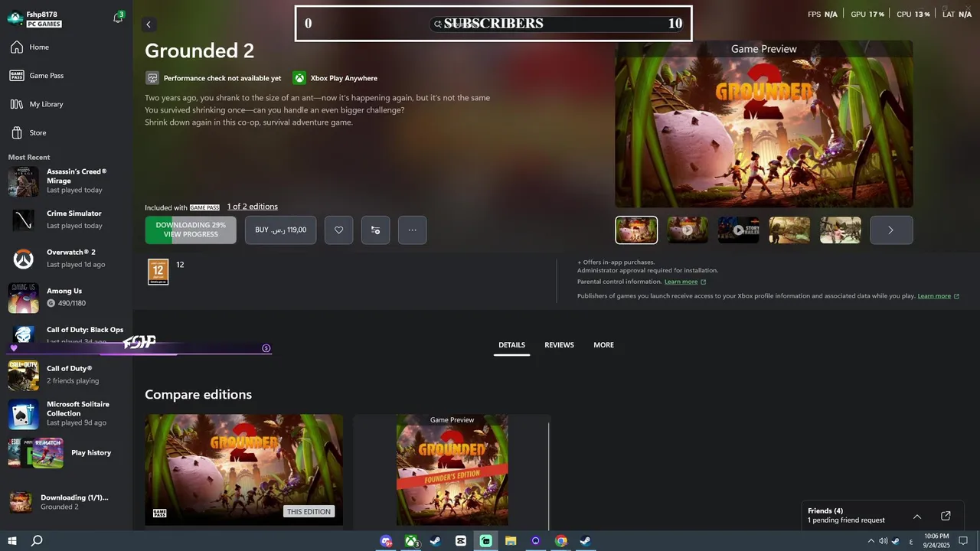Click the LAT N/A overlay readout
This screenshot has height=551, width=980.
(957, 15)
